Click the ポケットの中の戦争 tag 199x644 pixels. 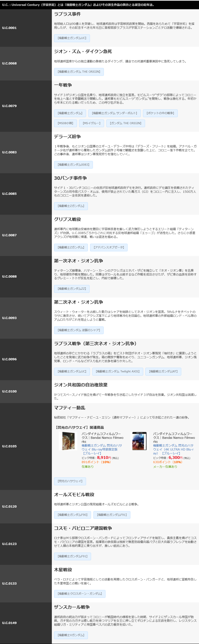160,113
